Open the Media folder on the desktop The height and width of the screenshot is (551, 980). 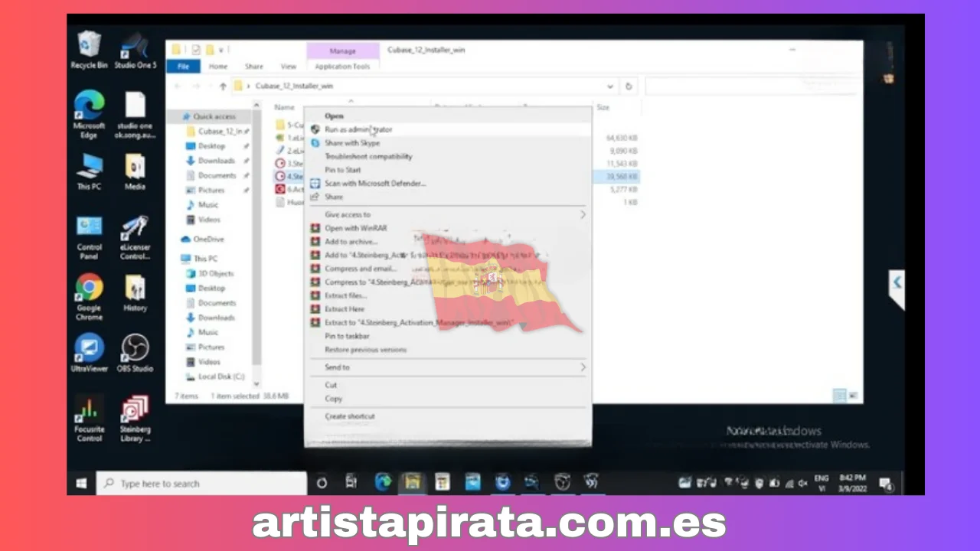(135, 171)
